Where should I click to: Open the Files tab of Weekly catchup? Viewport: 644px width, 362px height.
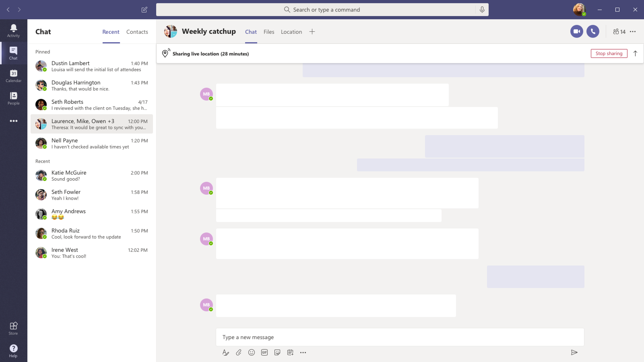click(x=269, y=32)
